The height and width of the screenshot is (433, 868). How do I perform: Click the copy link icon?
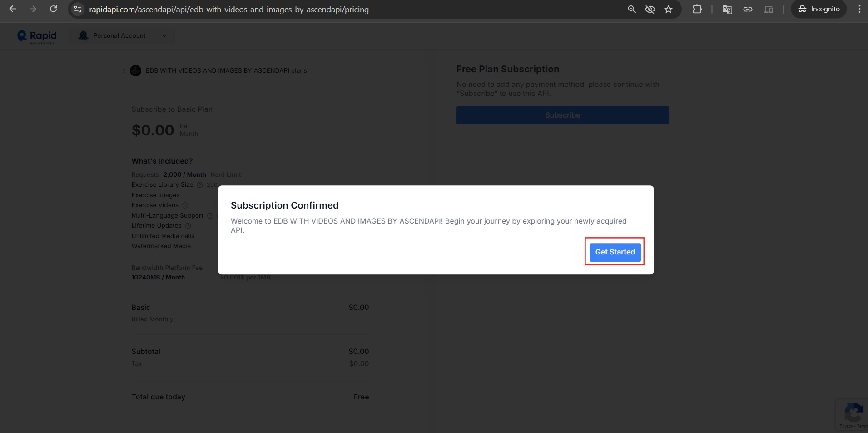coord(748,9)
